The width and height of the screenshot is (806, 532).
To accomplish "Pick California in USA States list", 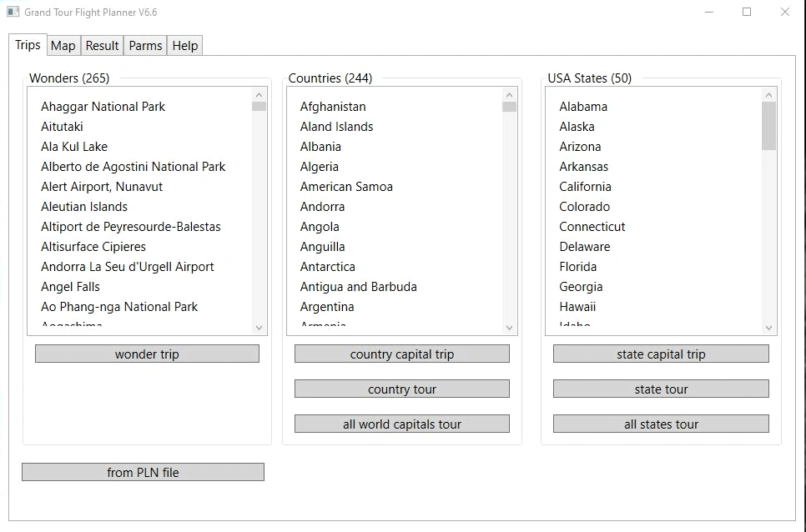I will pos(585,187).
